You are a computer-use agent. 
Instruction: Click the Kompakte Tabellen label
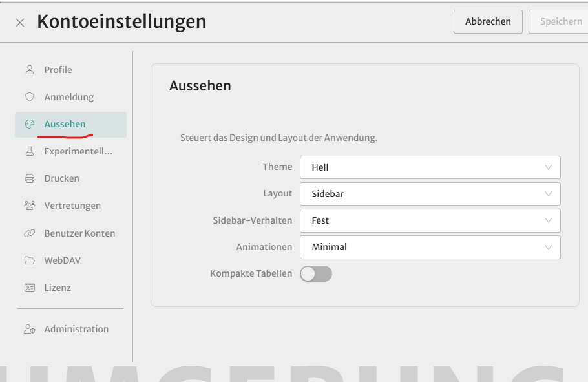click(251, 273)
